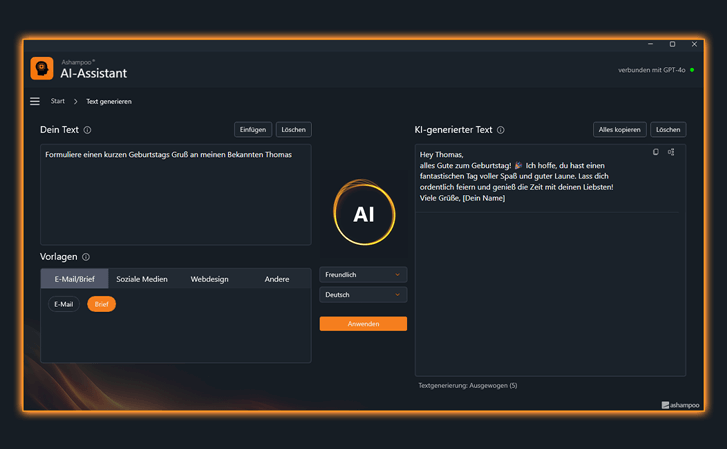
Task: Show info tooltip next to Vorlagen
Action: pyautogui.click(x=86, y=257)
